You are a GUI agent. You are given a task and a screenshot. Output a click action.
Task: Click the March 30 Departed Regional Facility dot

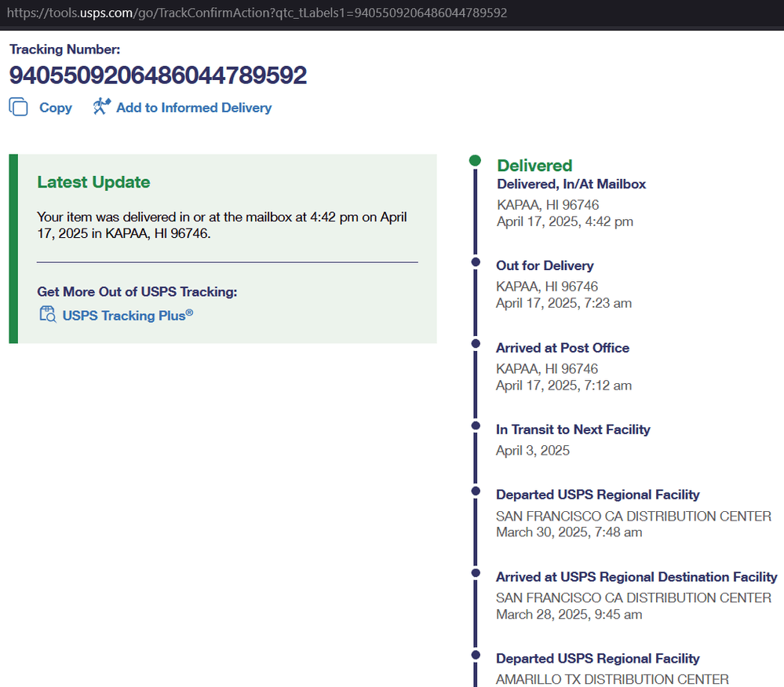tap(476, 491)
